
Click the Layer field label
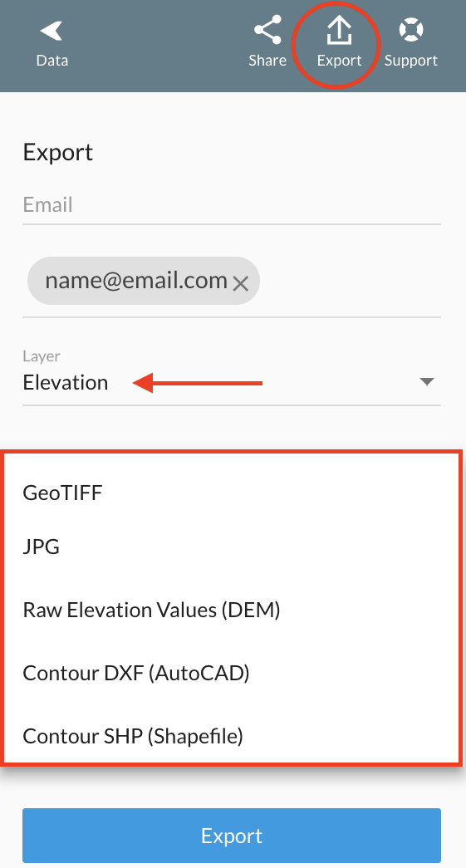click(x=42, y=356)
